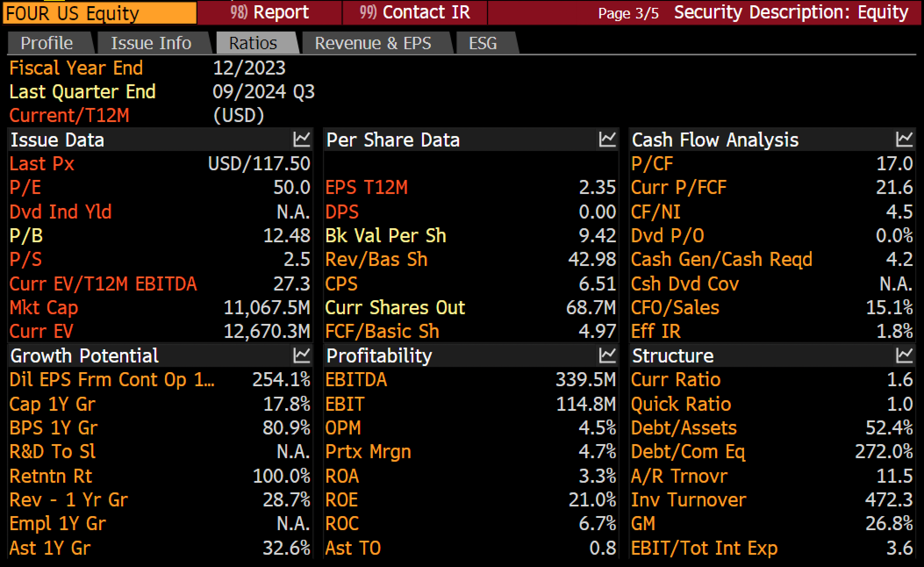The width and height of the screenshot is (924, 567).
Task: Click the EPS T12M label
Action: coord(366,188)
